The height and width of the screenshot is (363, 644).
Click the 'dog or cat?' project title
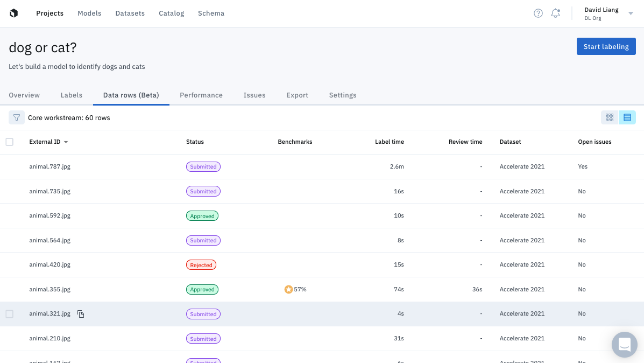(x=43, y=47)
